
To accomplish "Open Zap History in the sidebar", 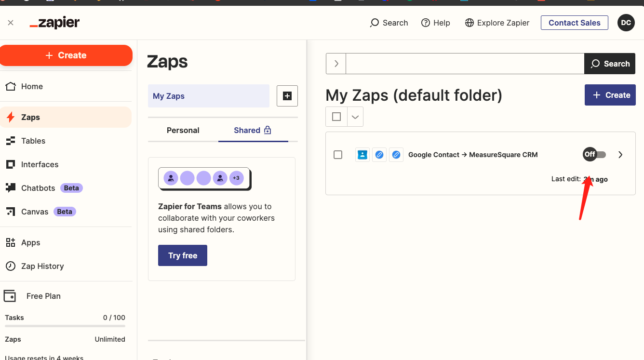I will click(42, 266).
